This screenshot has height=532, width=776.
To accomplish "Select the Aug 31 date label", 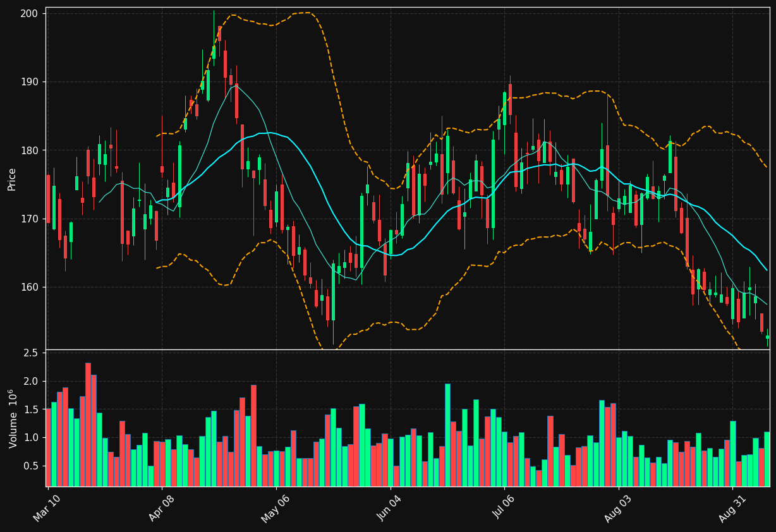I will click(732, 507).
